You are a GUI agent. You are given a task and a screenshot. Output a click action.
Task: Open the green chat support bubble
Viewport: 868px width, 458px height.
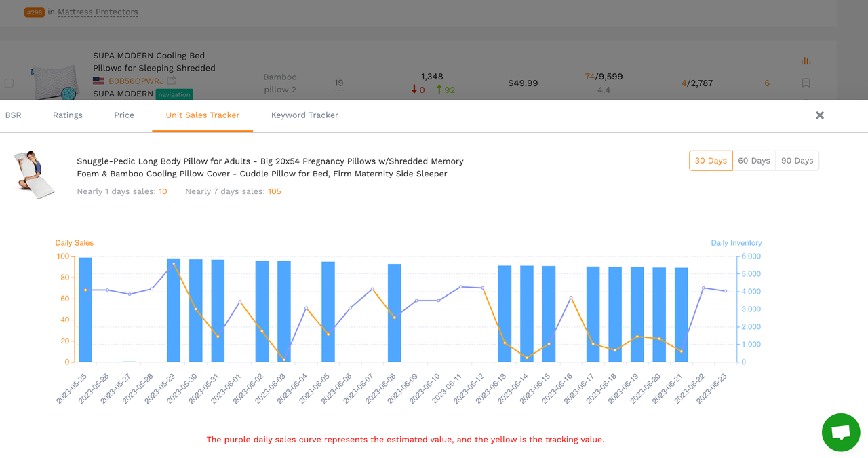[x=841, y=432]
